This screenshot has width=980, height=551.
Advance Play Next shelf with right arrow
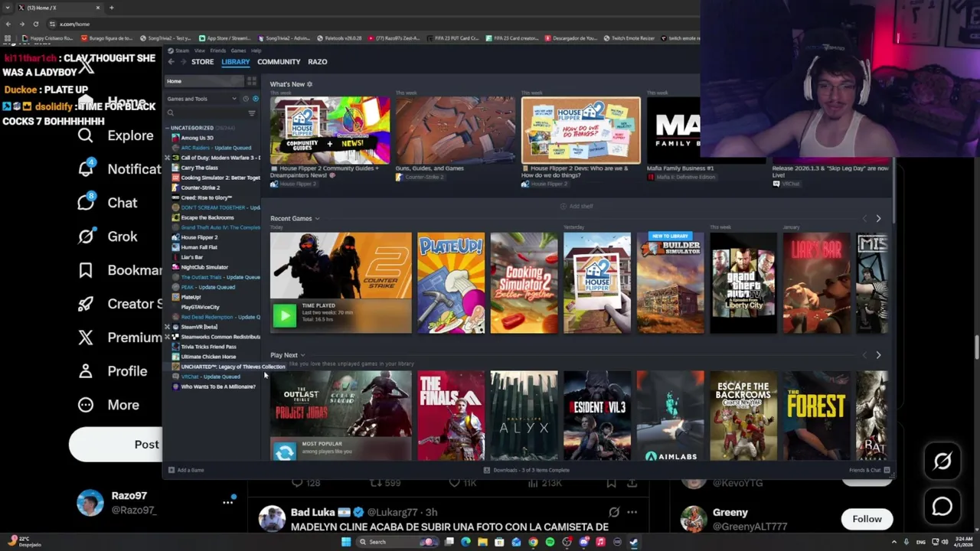click(x=878, y=355)
